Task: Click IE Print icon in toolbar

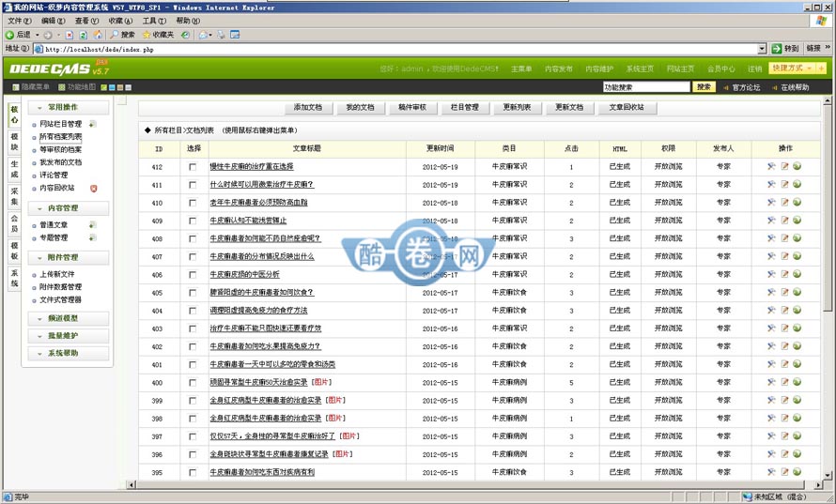Action: click(221, 35)
